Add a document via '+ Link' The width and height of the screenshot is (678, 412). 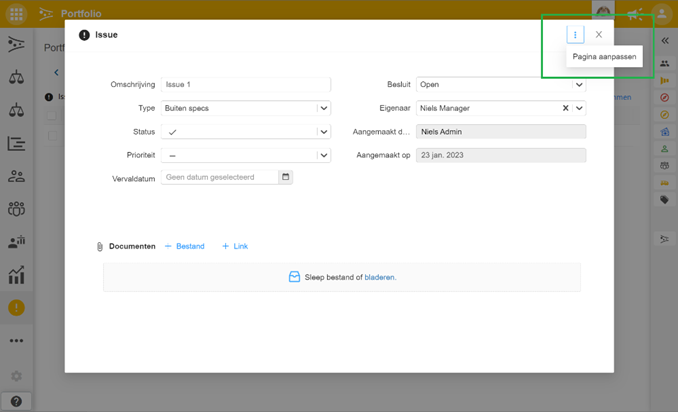pos(235,246)
